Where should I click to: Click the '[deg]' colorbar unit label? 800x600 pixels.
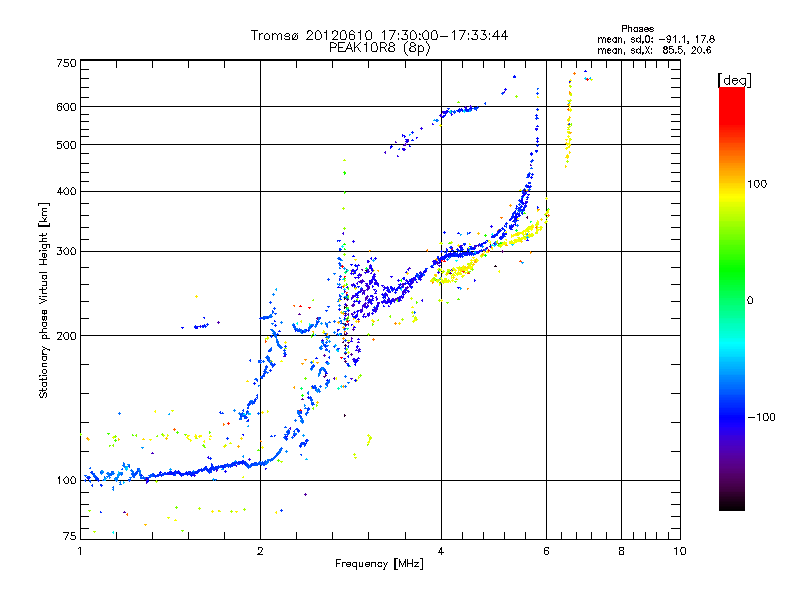point(734,80)
